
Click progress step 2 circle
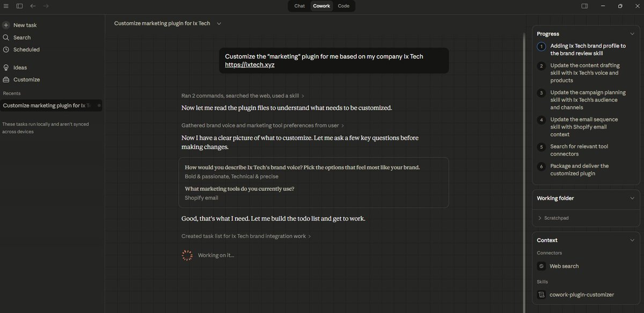click(x=541, y=66)
